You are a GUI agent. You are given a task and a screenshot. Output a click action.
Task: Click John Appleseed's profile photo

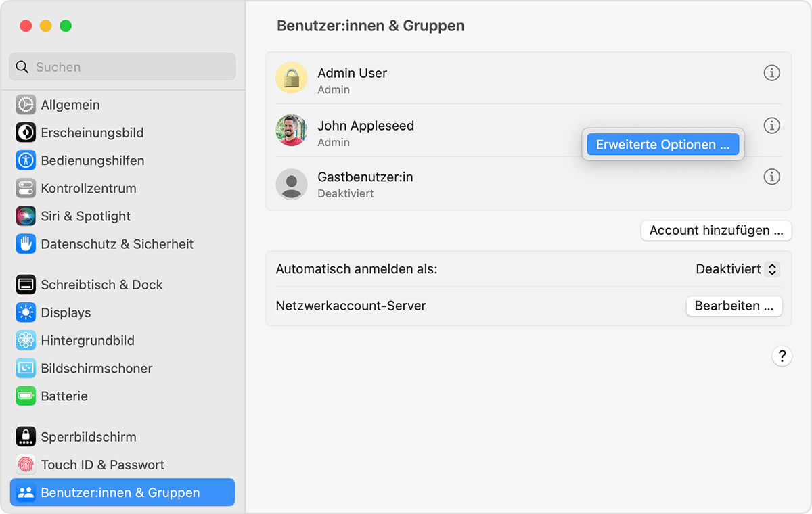point(292,130)
